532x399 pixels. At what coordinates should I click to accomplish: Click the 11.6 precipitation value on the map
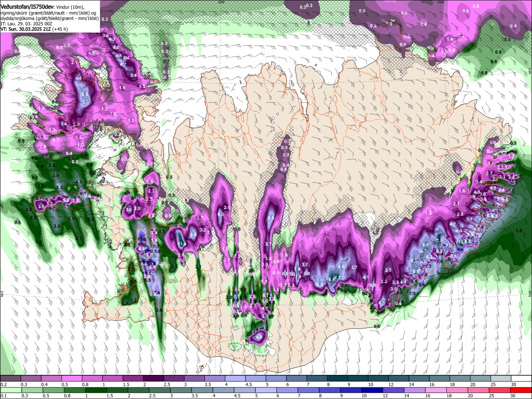[x=182, y=244]
